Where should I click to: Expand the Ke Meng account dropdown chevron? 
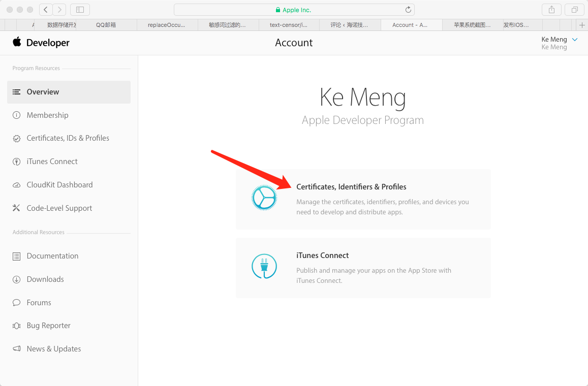[x=574, y=39]
